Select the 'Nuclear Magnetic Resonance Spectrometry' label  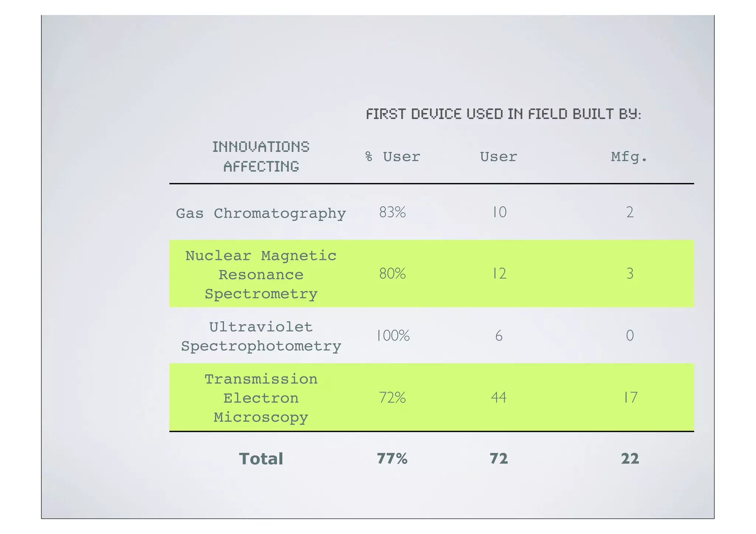click(261, 275)
